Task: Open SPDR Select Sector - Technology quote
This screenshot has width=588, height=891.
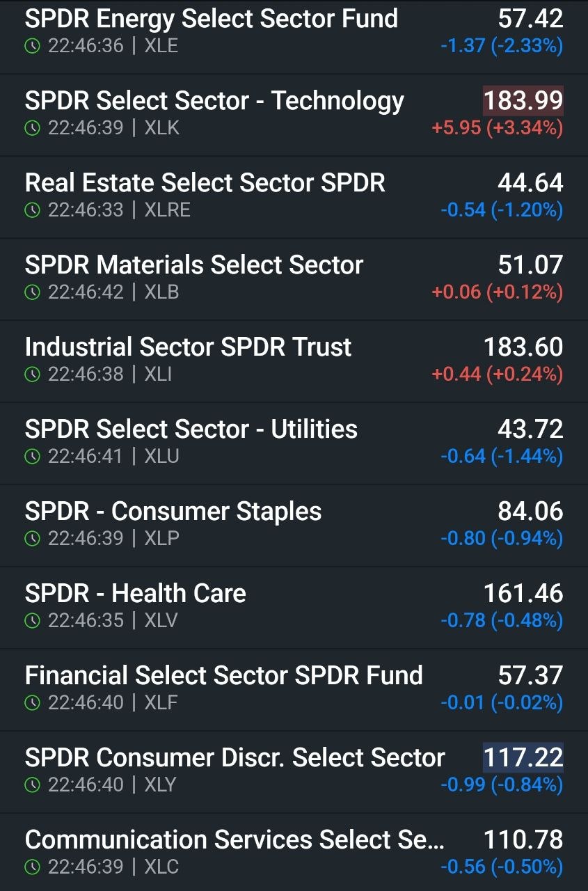Action: point(294,115)
